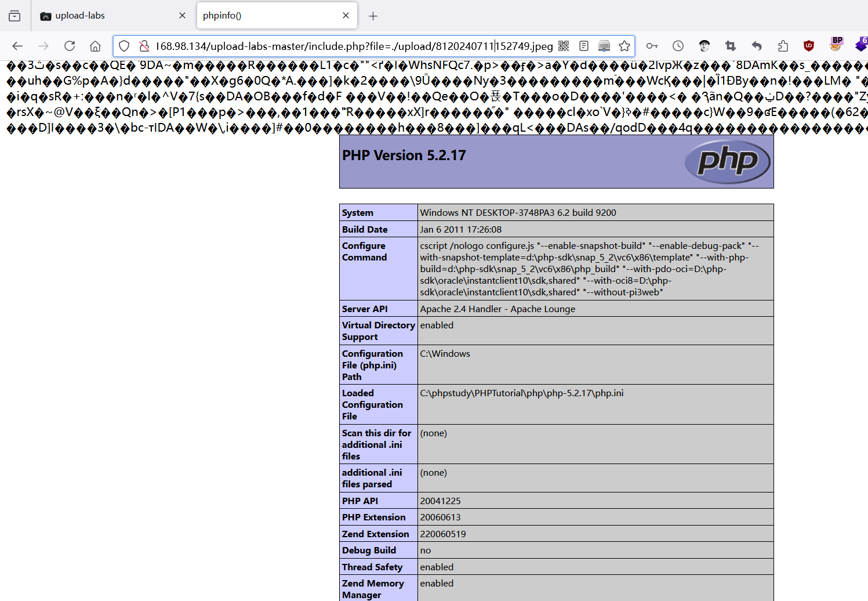Click 'Zend Memory Manager' label
The height and width of the screenshot is (601, 868).
point(373,589)
